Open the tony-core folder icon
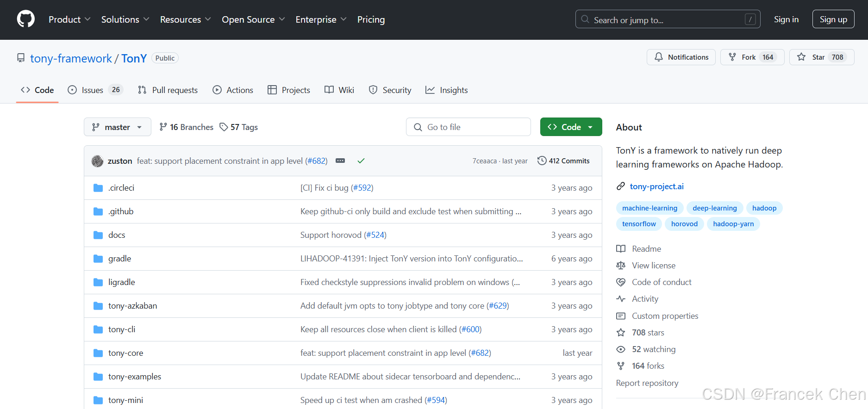This screenshot has height=409, width=868. click(x=98, y=353)
